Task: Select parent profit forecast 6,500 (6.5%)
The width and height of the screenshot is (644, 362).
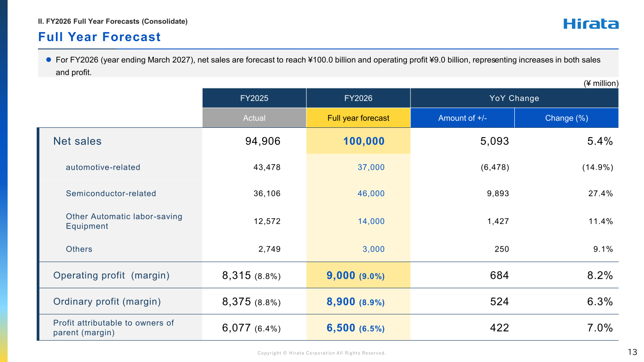Action: pos(356,328)
